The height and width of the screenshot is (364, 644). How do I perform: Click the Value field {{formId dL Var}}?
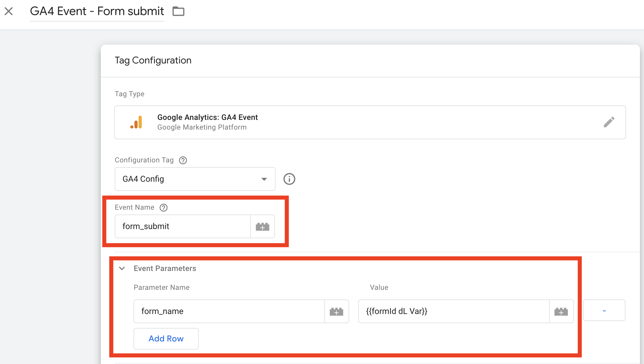pos(454,311)
